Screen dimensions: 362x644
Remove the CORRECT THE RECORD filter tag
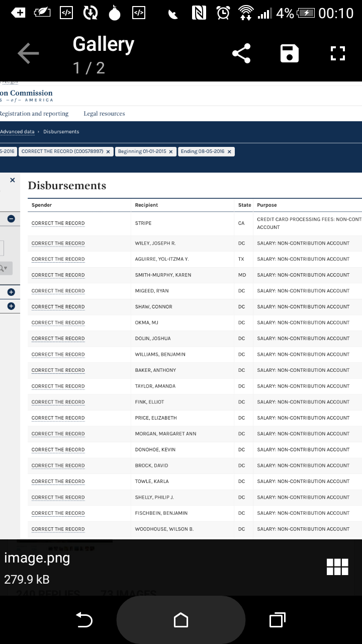pyautogui.click(x=108, y=151)
